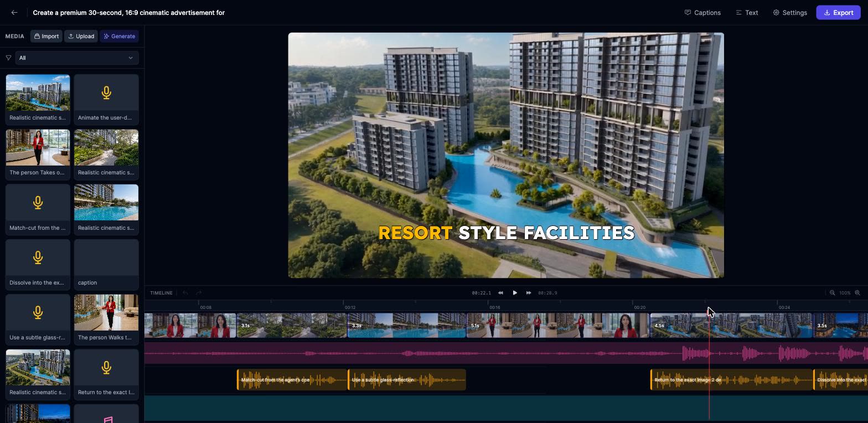Select the 4.5s aerial video clip
The height and width of the screenshot is (423, 868).
(x=731, y=326)
